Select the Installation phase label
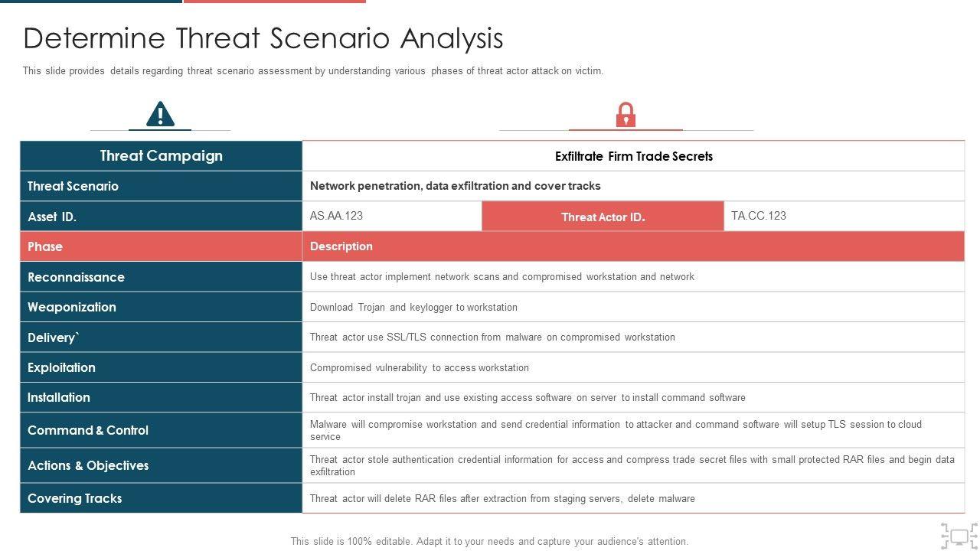This screenshot has height=551, width=980. [59, 397]
